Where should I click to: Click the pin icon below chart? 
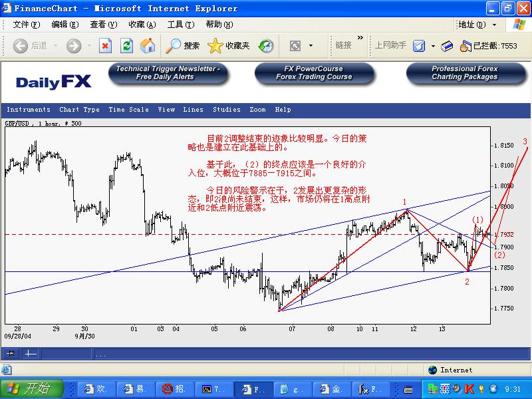pyautogui.click(x=11, y=354)
